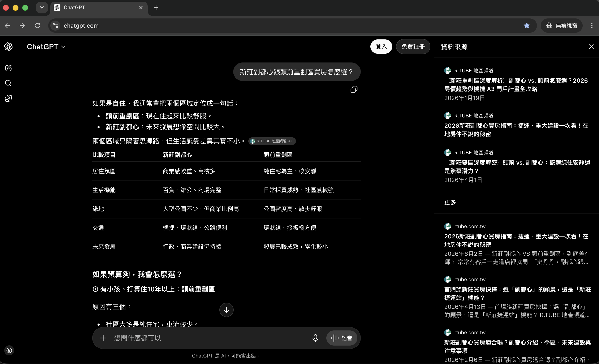Click the table header 頭前重劃區
The image size is (599, 364).
point(278,155)
